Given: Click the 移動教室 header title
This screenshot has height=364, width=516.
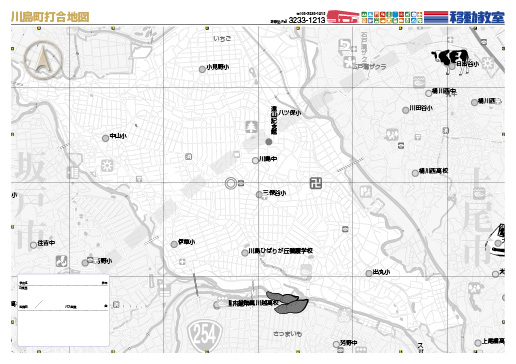Looking at the screenshot, I should (477, 17).
